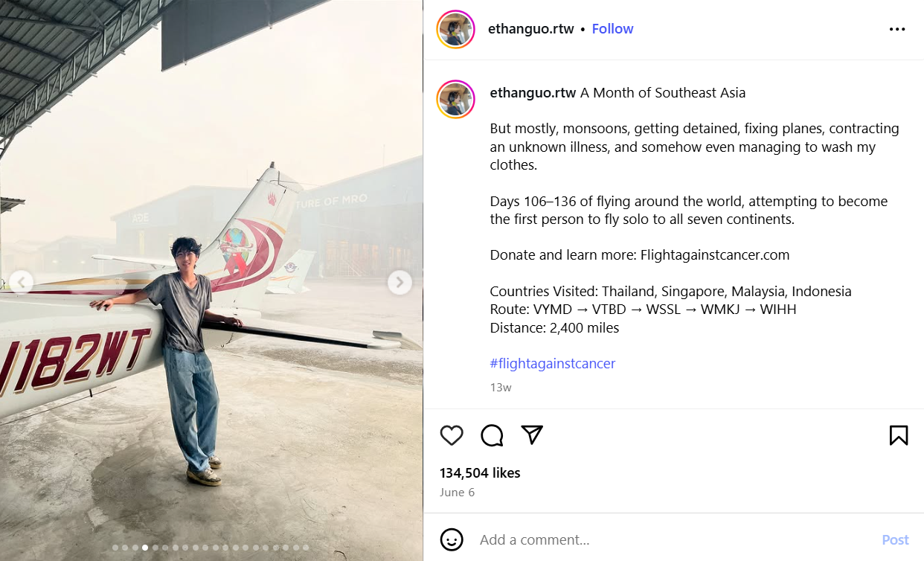Open ethanguo.rtw username in caption
Screen dimensions: 924x561
(533, 93)
